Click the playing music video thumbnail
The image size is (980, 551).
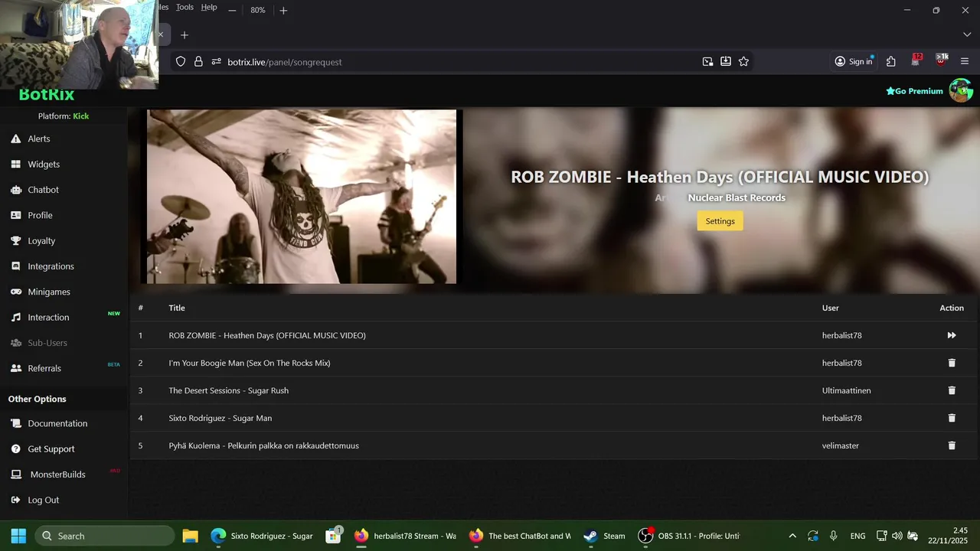302,197
